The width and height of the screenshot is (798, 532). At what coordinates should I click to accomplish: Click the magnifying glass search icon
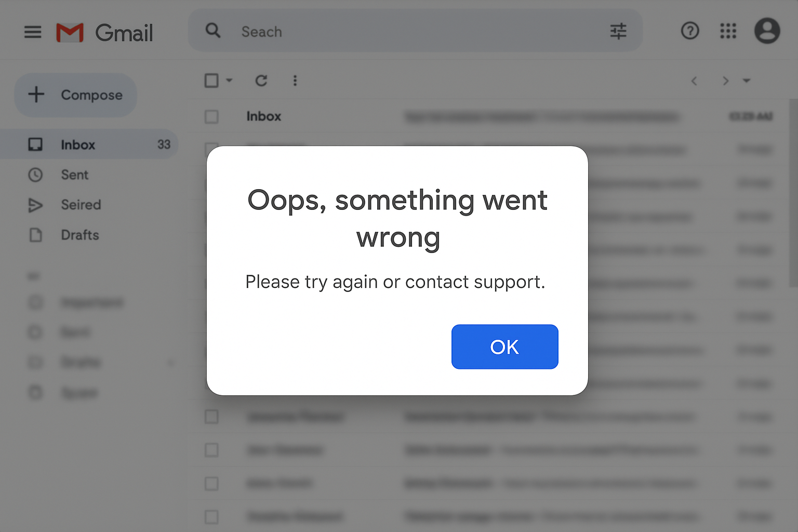coord(213,31)
